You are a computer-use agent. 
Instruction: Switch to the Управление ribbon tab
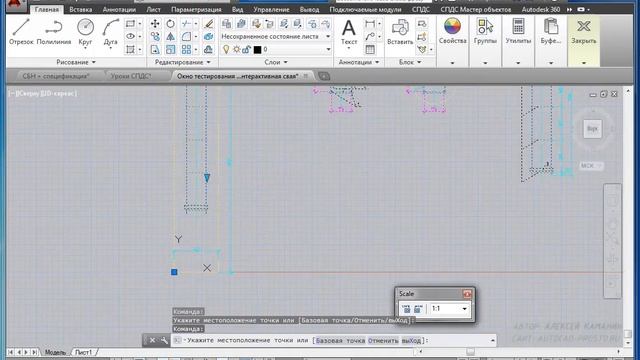271,9
